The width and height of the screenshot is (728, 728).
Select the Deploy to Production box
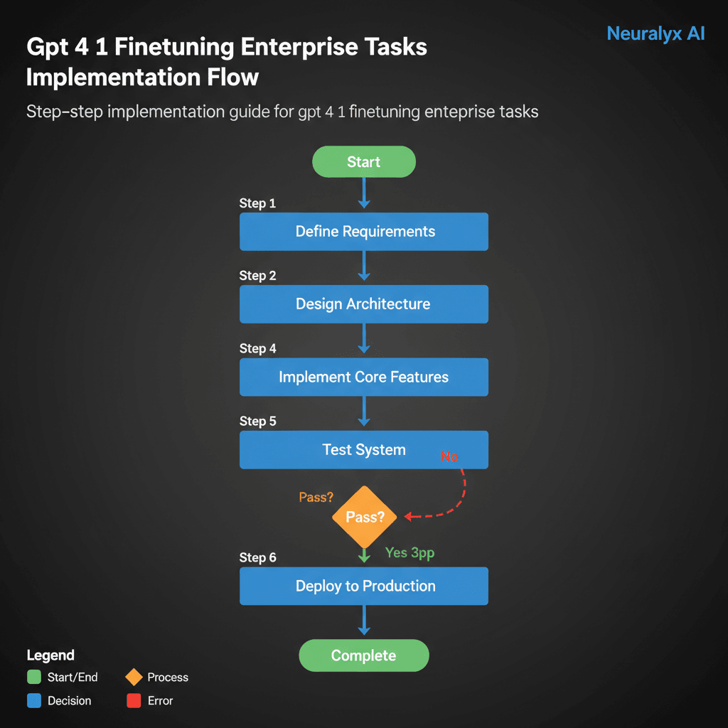tap(363, 586)
